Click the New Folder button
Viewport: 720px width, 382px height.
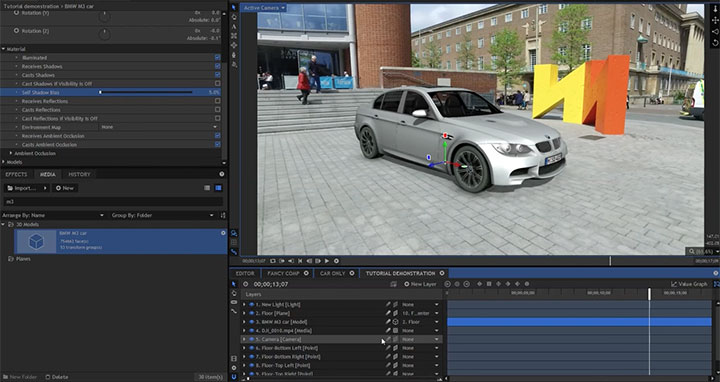pos(19,377)
